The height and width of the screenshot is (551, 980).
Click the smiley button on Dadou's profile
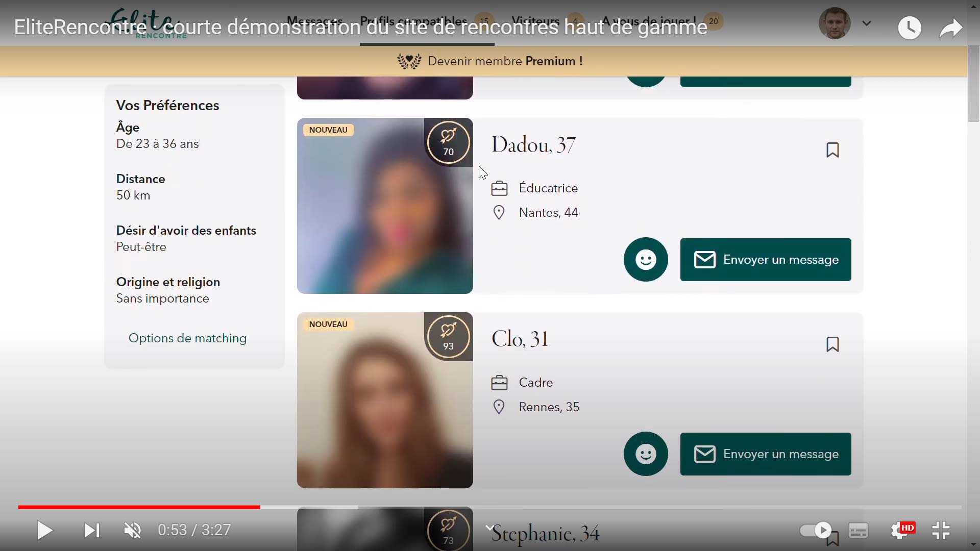click(x=646, y=260)
